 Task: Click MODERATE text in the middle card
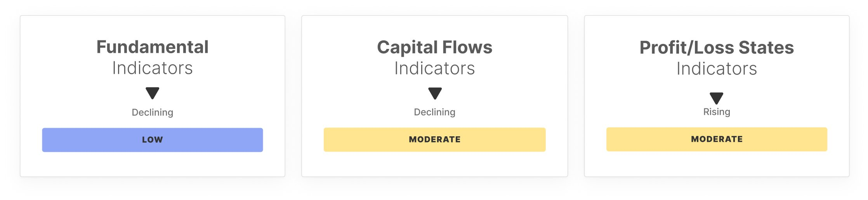pyautogui.click(x=434, y=139)
